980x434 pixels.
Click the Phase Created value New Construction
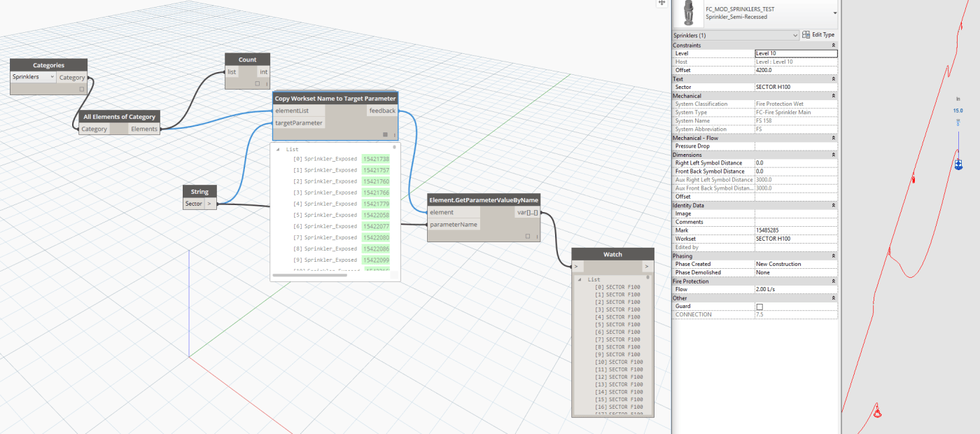(796, 264)
